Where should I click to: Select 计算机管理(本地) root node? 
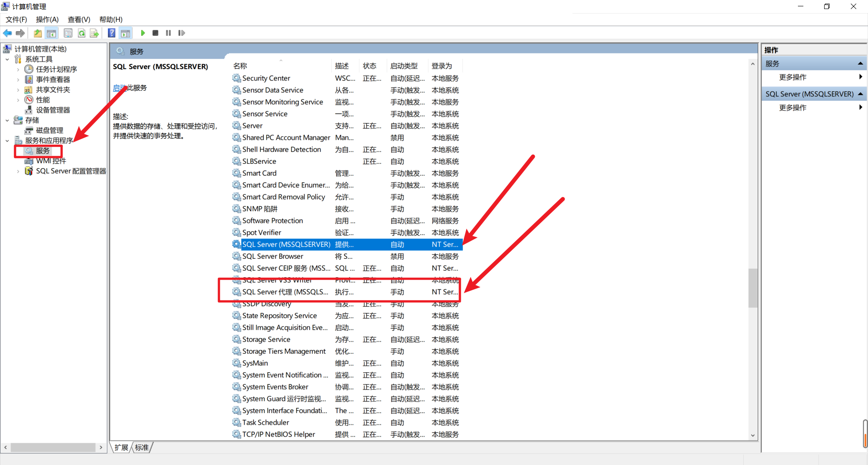click(x=40, y=49)
